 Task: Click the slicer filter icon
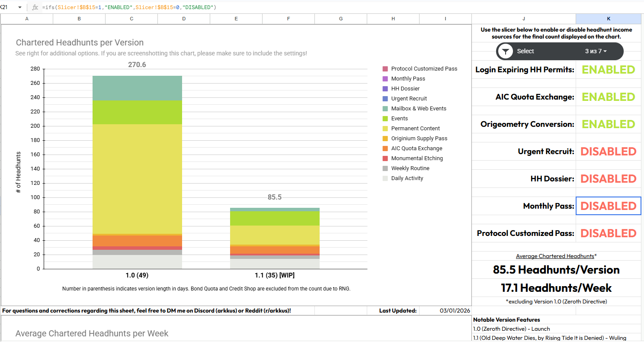[505, 51]
